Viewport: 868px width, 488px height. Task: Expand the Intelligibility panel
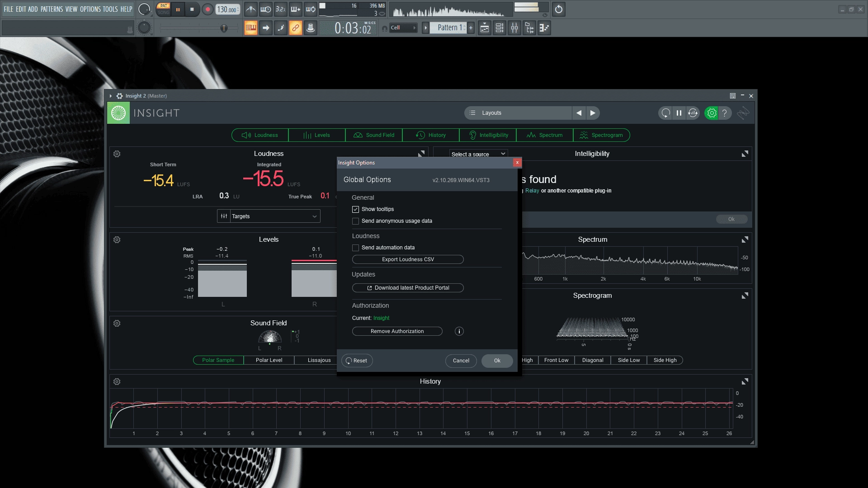(745, 154)
